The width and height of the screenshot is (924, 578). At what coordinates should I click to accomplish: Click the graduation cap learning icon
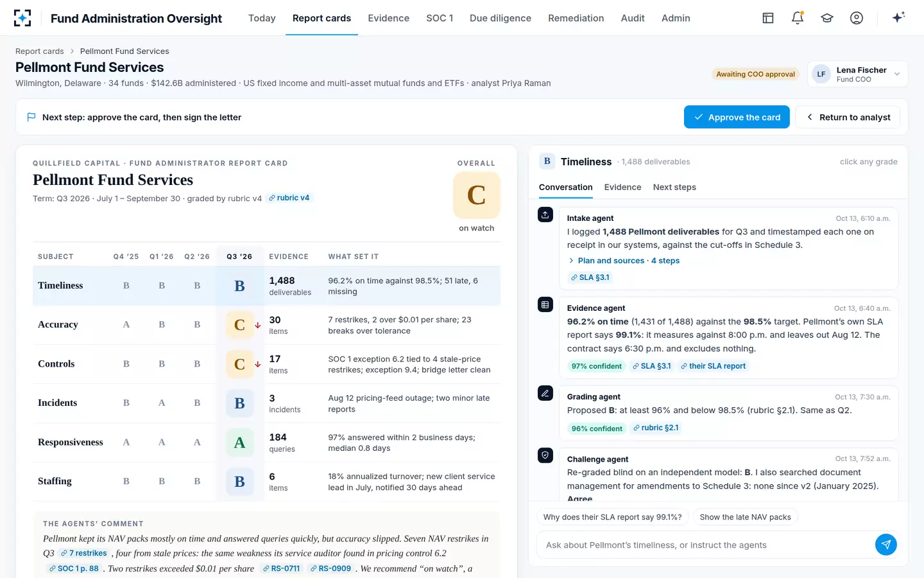tap(827, 18)
